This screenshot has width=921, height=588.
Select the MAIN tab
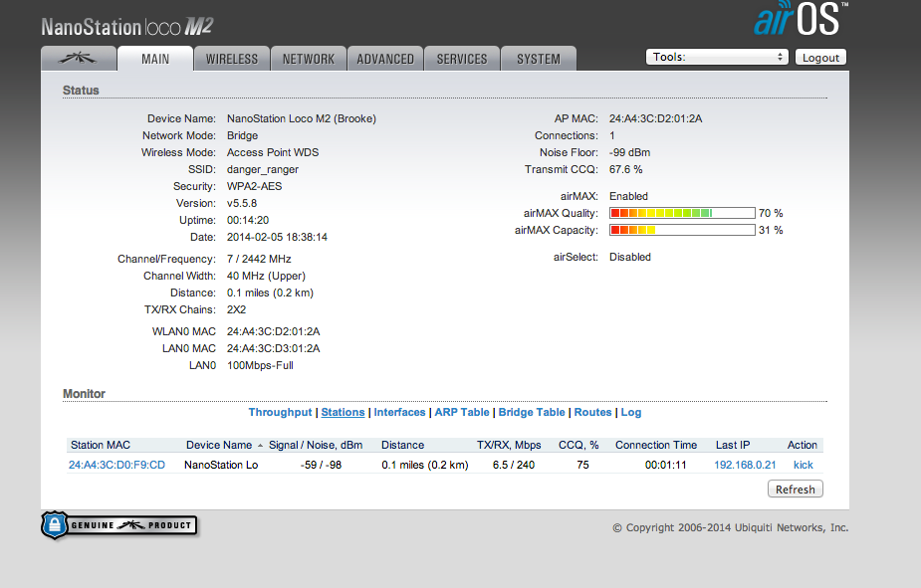154,59
